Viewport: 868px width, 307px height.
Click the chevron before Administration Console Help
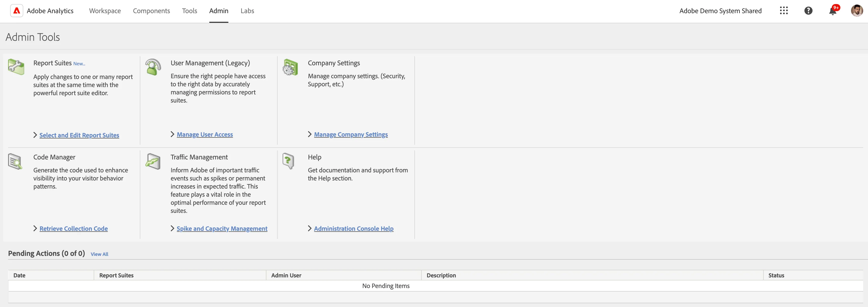click(x=310, y=228)
